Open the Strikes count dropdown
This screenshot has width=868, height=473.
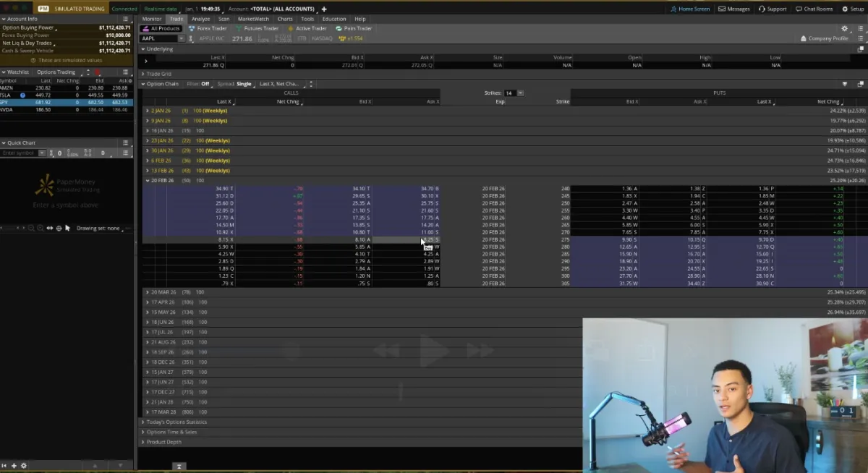(520, 93)
